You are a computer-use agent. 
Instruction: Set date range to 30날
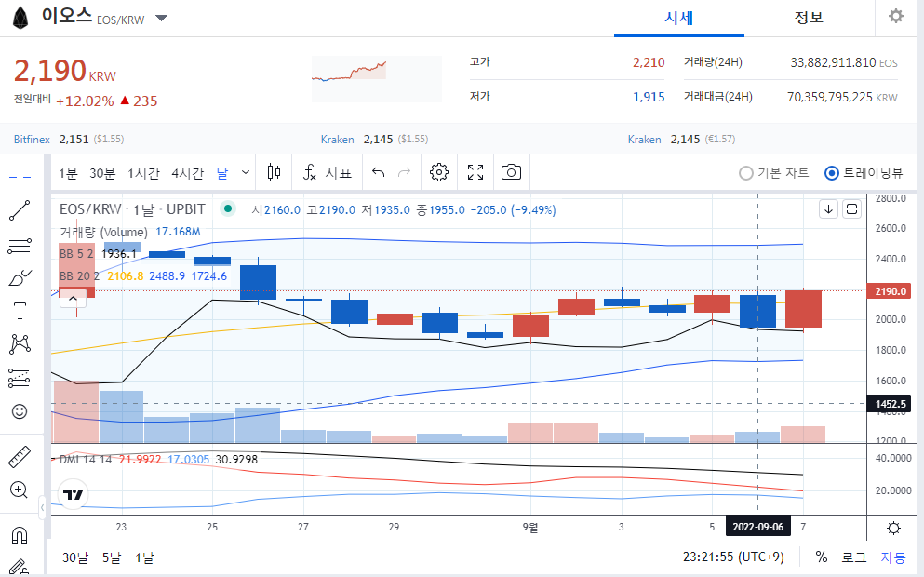(75, 557)
